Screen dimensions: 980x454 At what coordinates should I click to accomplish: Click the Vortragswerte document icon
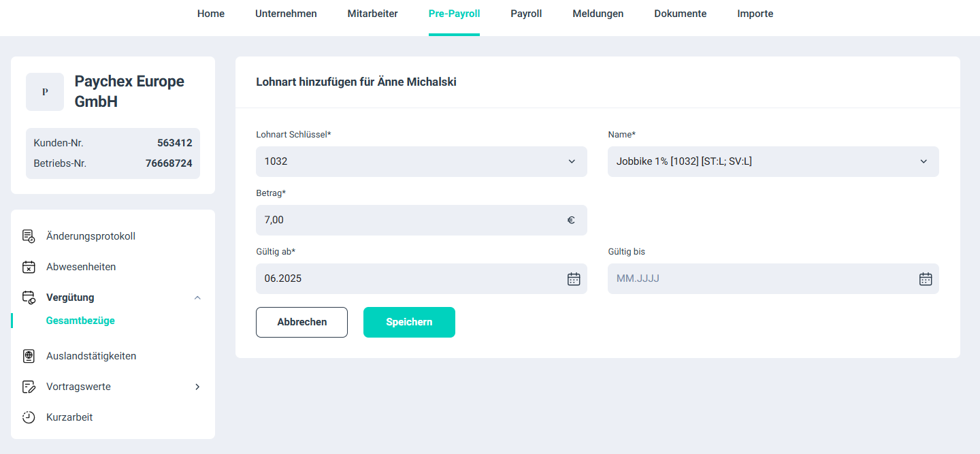pos(29,386)
